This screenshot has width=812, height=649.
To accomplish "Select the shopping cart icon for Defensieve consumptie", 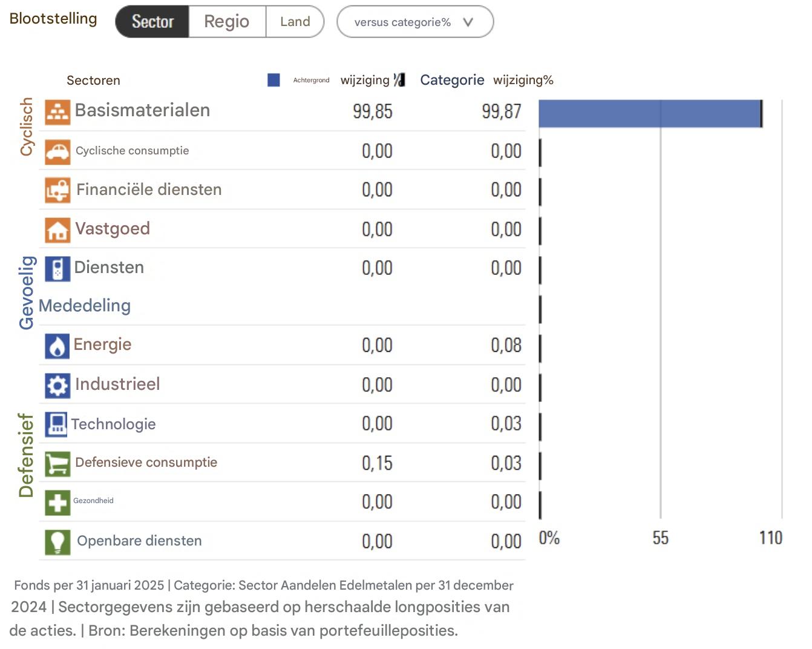I will (x=57, y=463).
